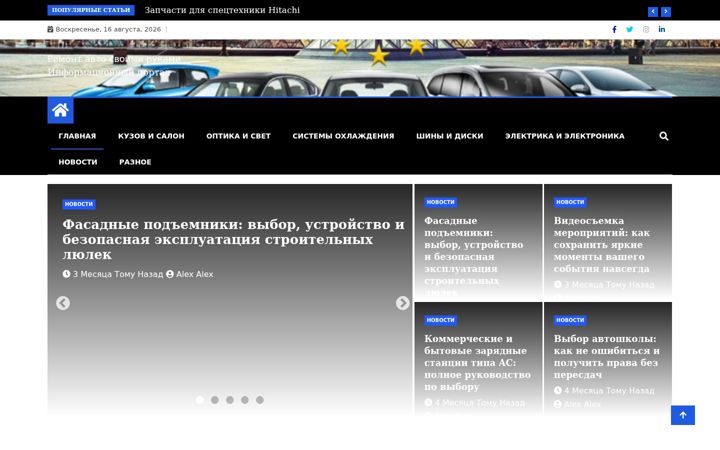The height and width of the screenshot is (450, 720).
Task: Click Новости tag on Коммерческие зарядные станции card
Action: [x=440, y=320]
